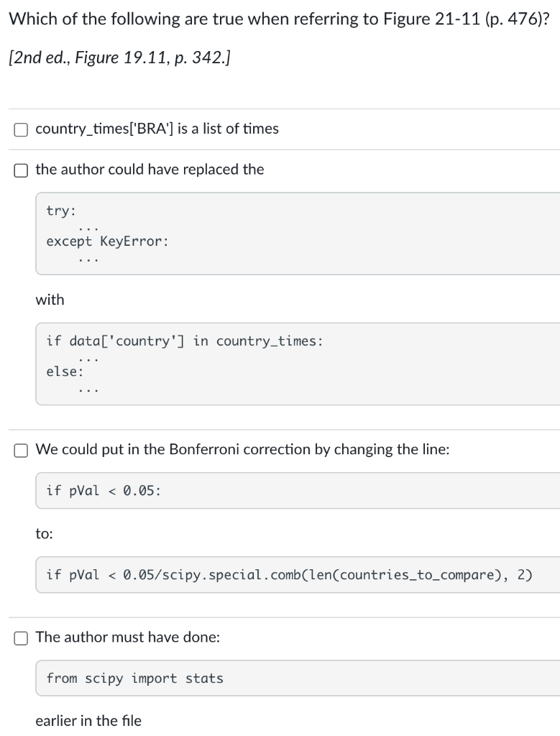Viewport: 560px width, 736px height.
Task: Select the 'author must have done' checkbox
Action: pyautogui.click(x=21, y=638)
